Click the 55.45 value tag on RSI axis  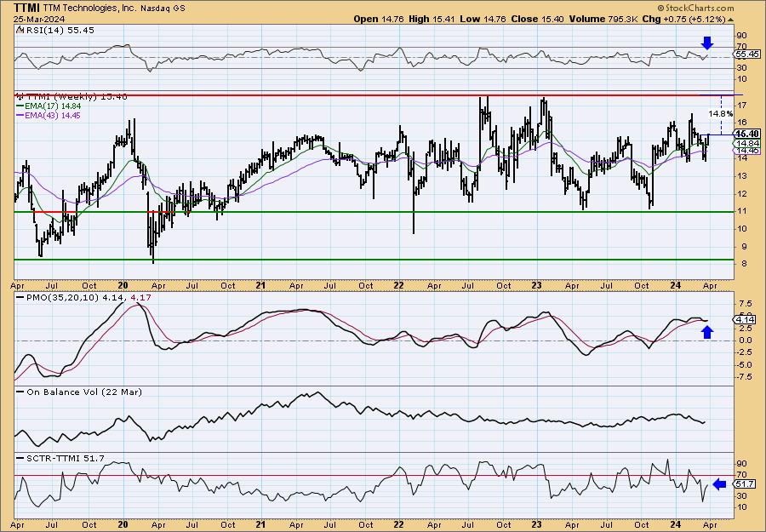tap(747, 54)
